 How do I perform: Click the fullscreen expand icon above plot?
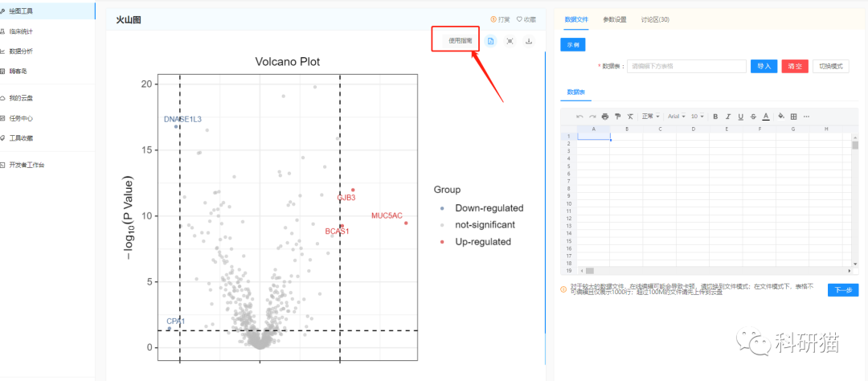[x=510, y=41]
